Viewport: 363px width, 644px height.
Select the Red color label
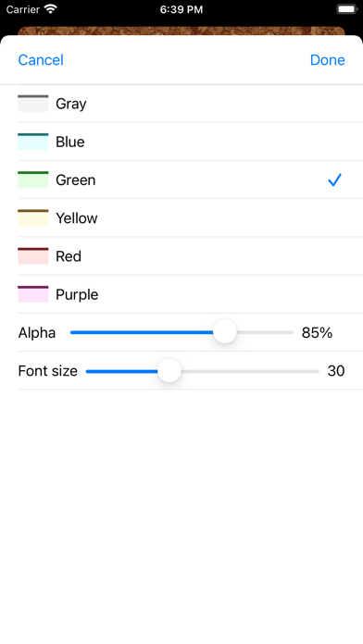coord(69,256)
